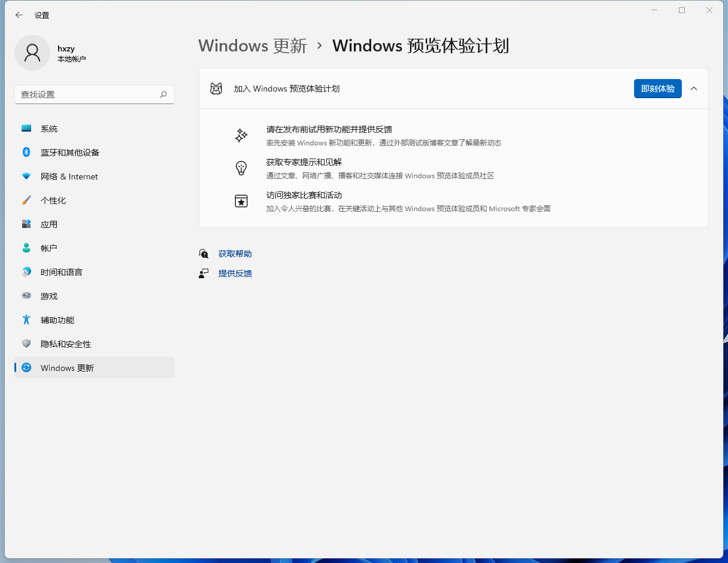The image size is (728, 563).
Task: Click the 加入 Windows 预览体验计划 header text
Action: (x=287, y=89)
